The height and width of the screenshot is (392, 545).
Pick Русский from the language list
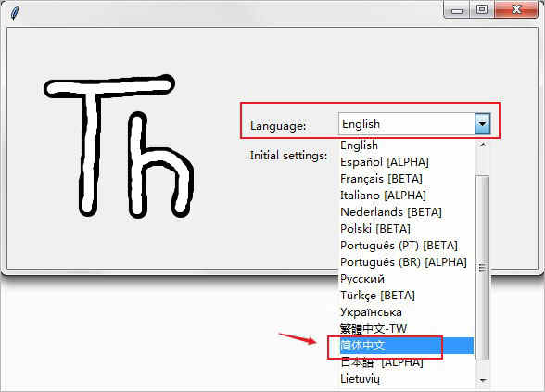coord(407,279)
